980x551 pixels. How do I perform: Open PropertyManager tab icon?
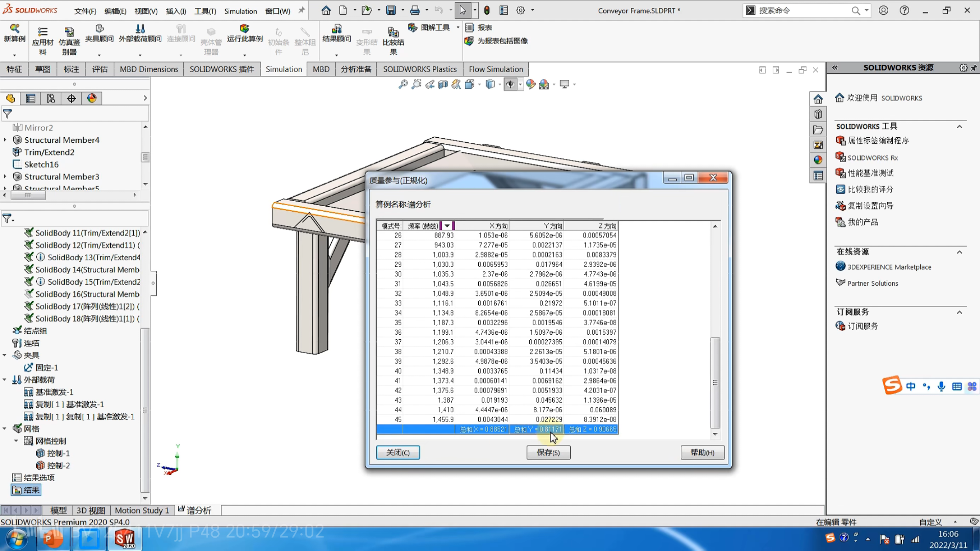click(31, 98)
